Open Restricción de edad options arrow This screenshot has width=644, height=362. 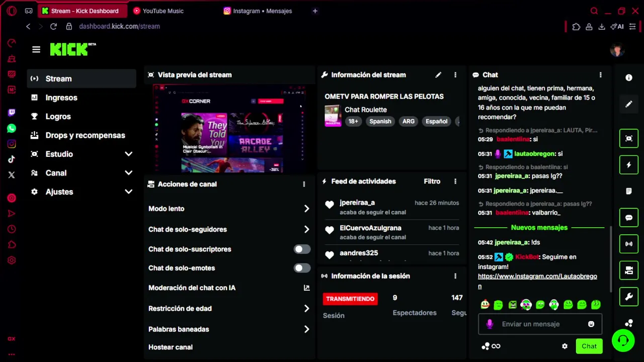(x=306, y=309)
